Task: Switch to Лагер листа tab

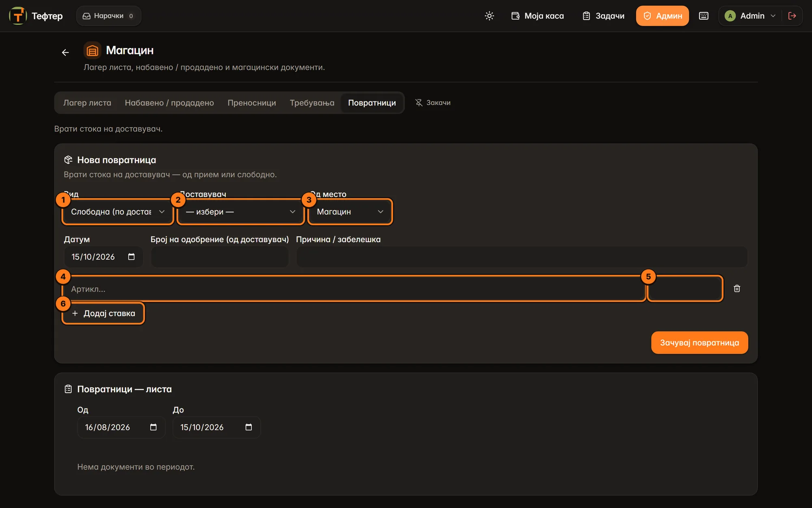Action: (87, 103)
